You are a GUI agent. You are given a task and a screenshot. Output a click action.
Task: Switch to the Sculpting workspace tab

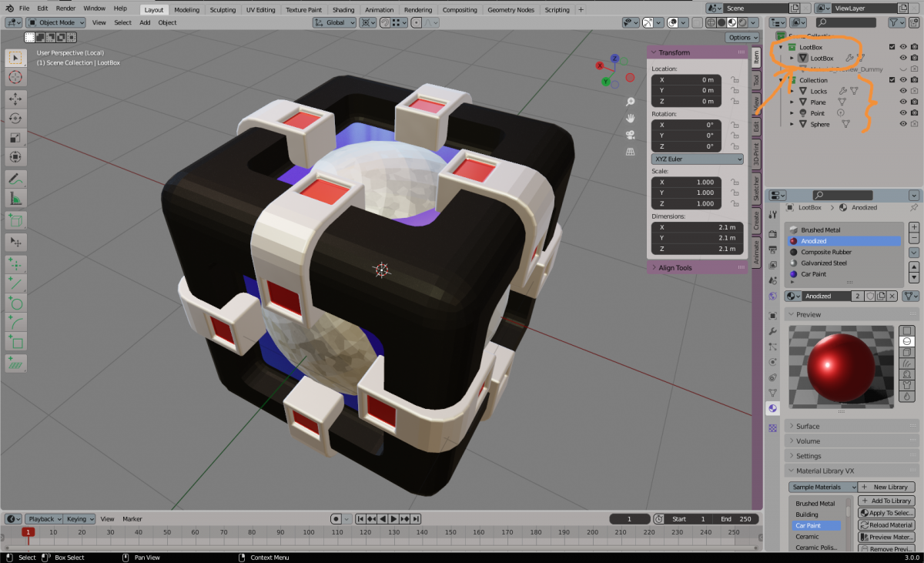tap(223, 10)
